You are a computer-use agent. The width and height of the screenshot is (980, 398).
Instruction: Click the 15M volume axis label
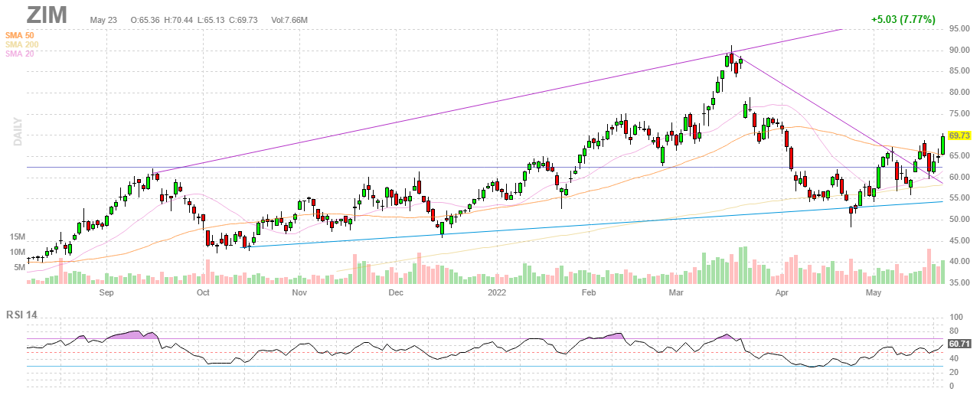(x=18, y=237)
